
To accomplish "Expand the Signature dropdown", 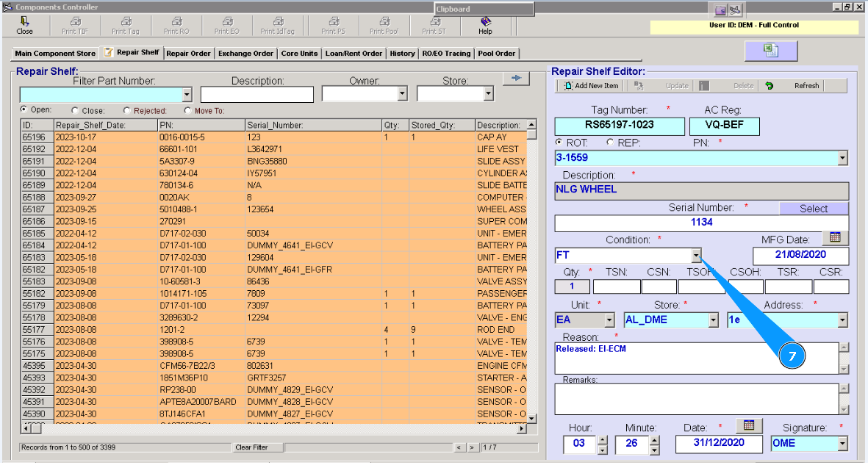I will (842, 444).
